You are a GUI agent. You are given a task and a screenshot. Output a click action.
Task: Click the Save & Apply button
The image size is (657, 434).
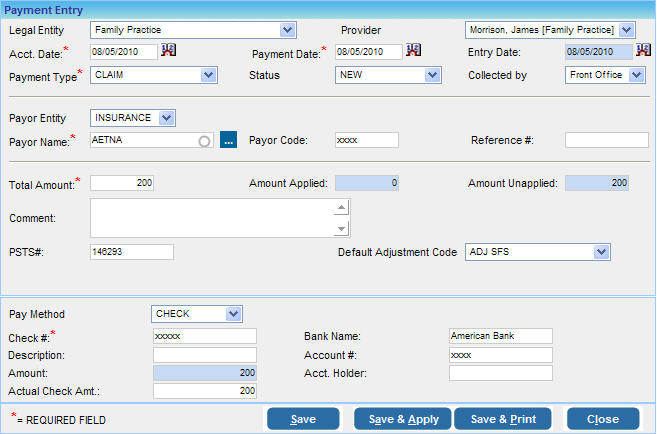pyautogui.click(x=403, y=419)
